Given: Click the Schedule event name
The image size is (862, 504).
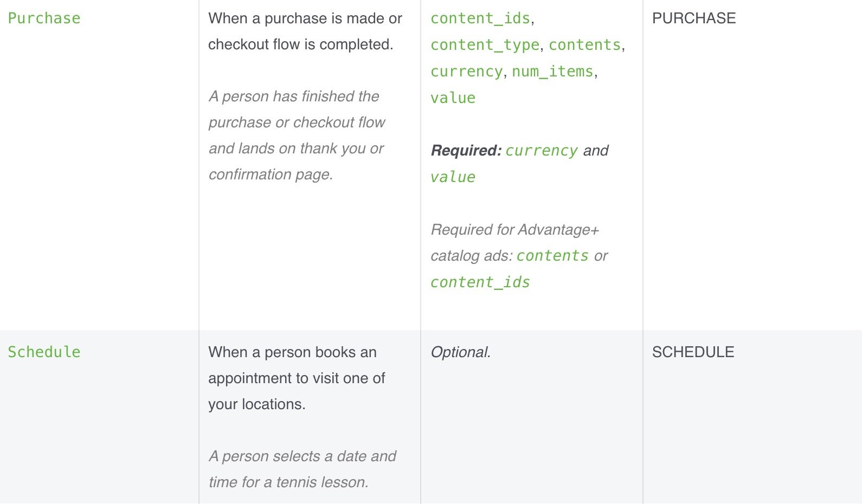Looking at the screenshot, I should pos(44,352).
